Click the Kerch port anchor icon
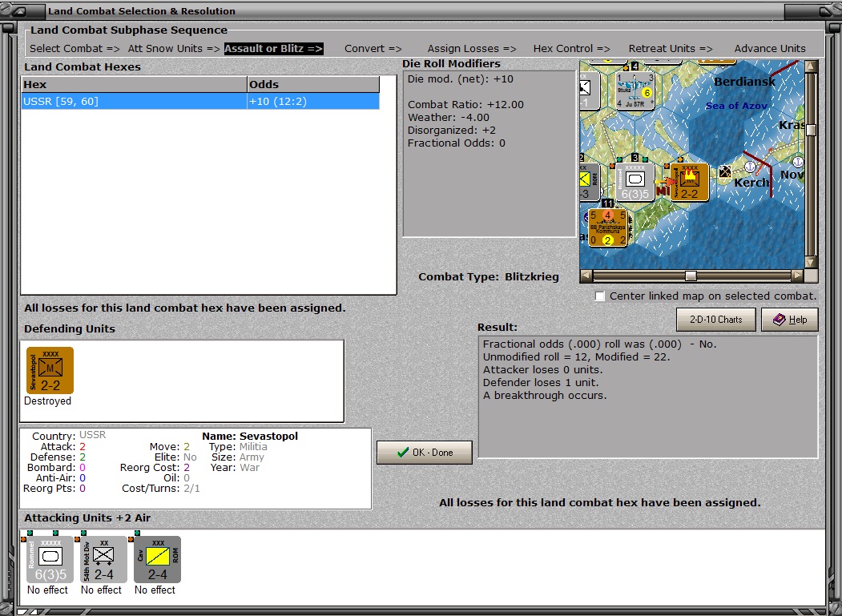The image size is (842, 616). pos(750,167)
